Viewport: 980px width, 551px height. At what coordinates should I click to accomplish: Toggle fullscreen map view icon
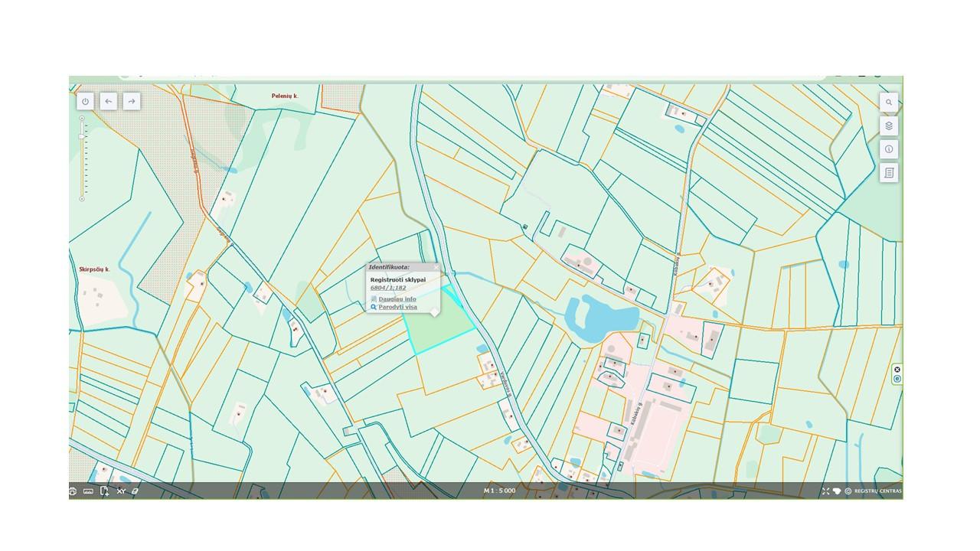825,491
